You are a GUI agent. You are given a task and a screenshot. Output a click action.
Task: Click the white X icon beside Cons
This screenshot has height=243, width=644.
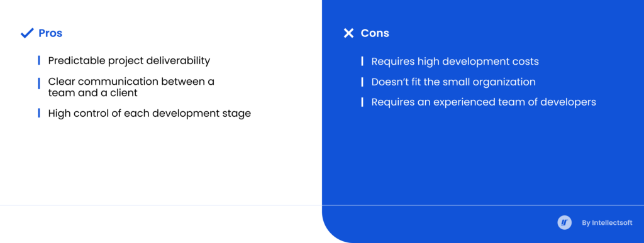pyautogui.click(x=348, y=33)
